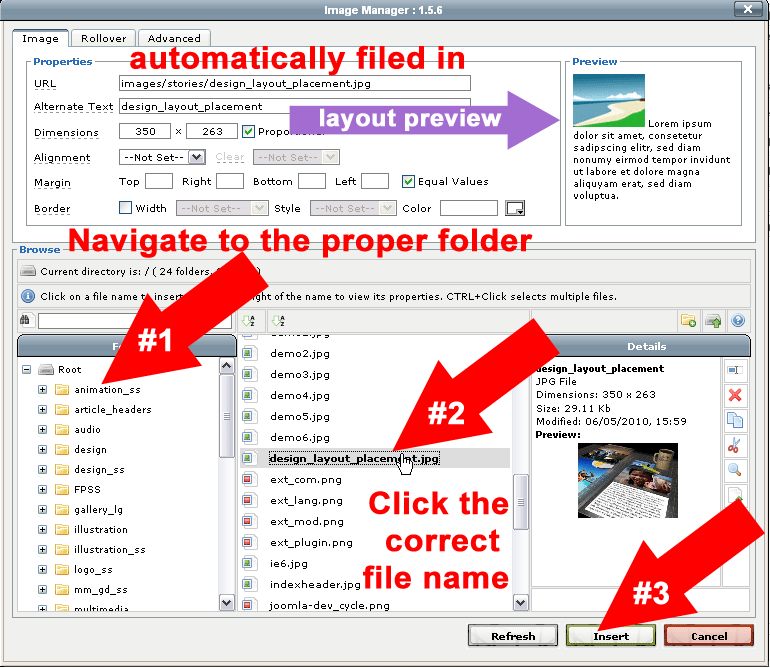Screen dimensions: 770x668
Task: Click file icon next to ie6.jpg
Action: click(248, 563)
